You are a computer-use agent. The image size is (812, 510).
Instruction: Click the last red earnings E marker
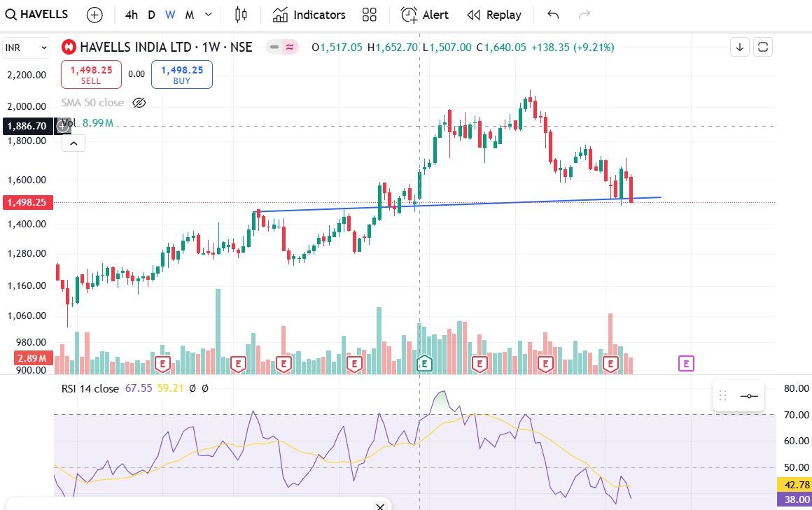610,364
